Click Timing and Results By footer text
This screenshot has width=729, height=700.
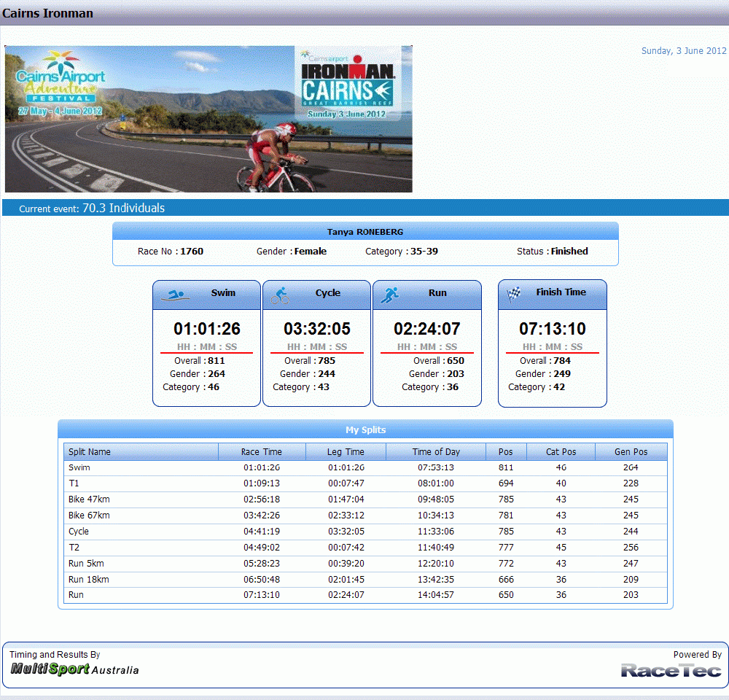tap(55, 654)
